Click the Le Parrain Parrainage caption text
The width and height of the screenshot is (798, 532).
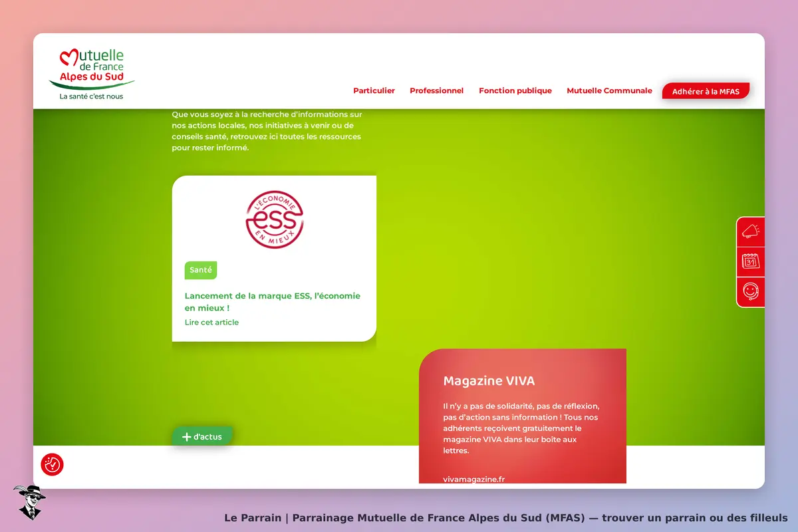506,517
